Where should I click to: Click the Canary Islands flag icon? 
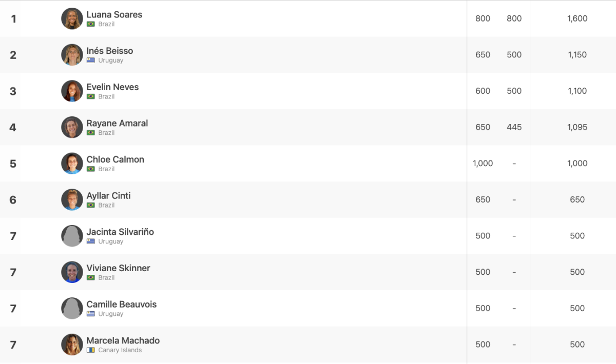tap(91, 350)
